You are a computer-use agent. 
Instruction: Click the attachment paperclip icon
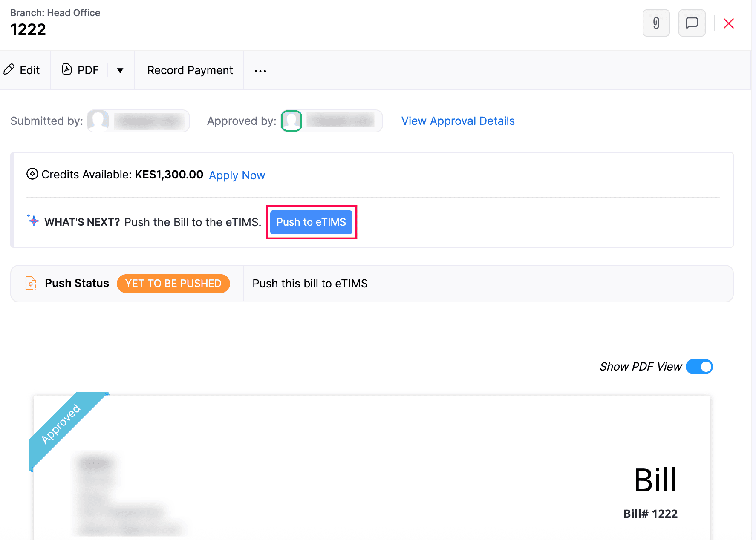656,23
